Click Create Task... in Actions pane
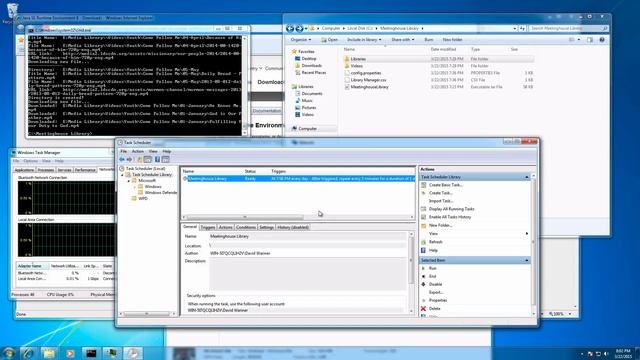Screen dimensions: 640x360 click(441, 193)
